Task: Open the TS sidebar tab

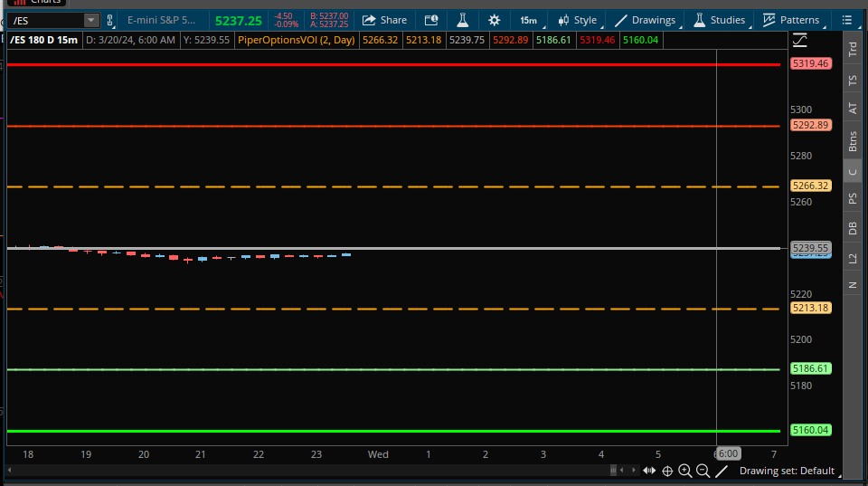Action: pos(853,81)
